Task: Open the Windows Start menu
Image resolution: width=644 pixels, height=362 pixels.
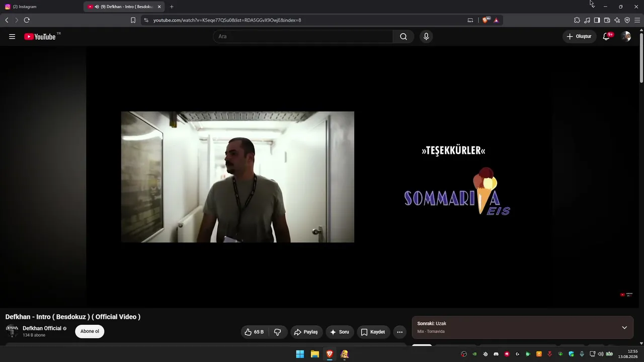Action: (300, 354)
